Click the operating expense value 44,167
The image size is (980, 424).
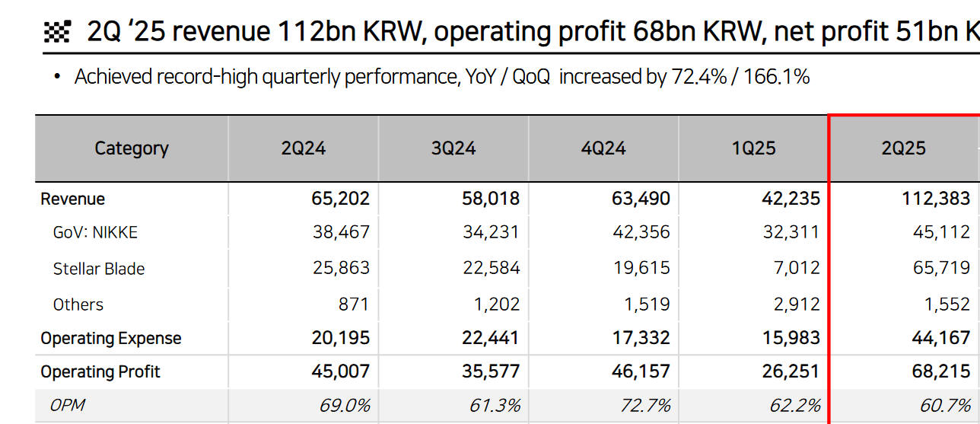pos(942,339)
